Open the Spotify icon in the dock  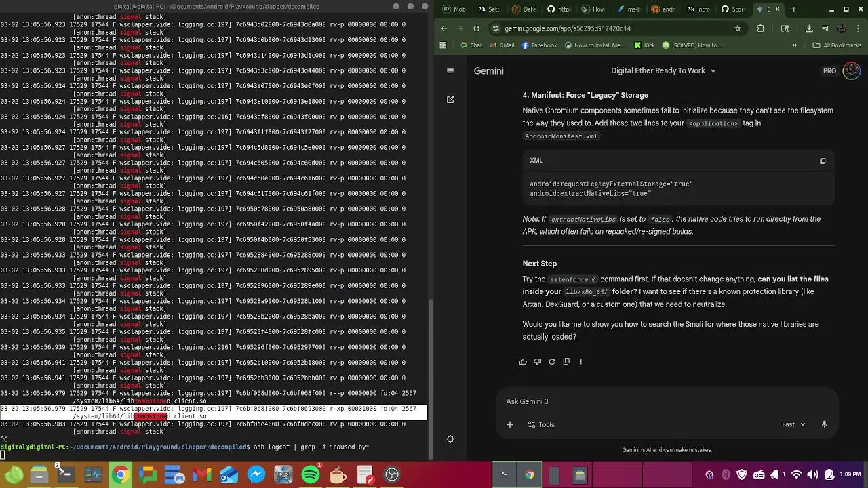(311, 474)
